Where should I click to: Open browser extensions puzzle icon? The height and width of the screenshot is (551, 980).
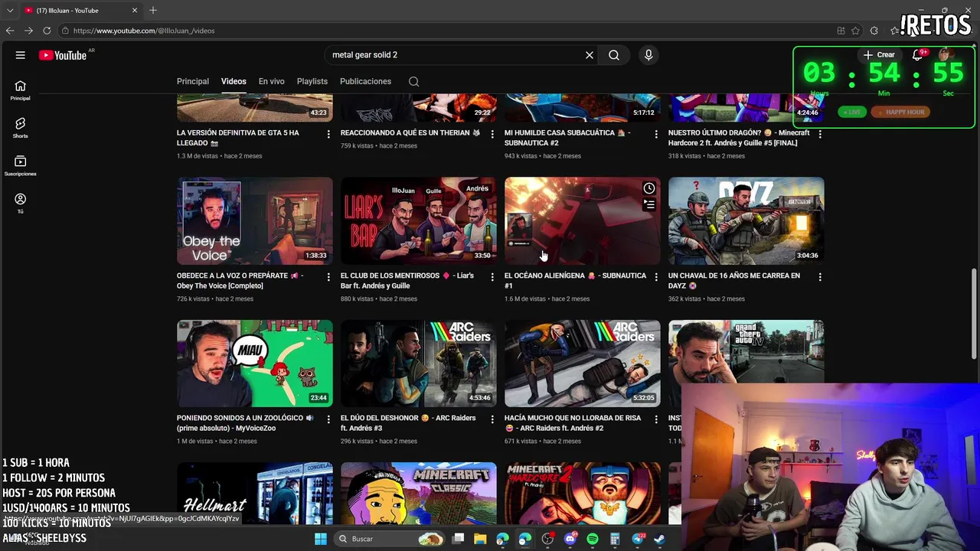(x=874, y=31)
